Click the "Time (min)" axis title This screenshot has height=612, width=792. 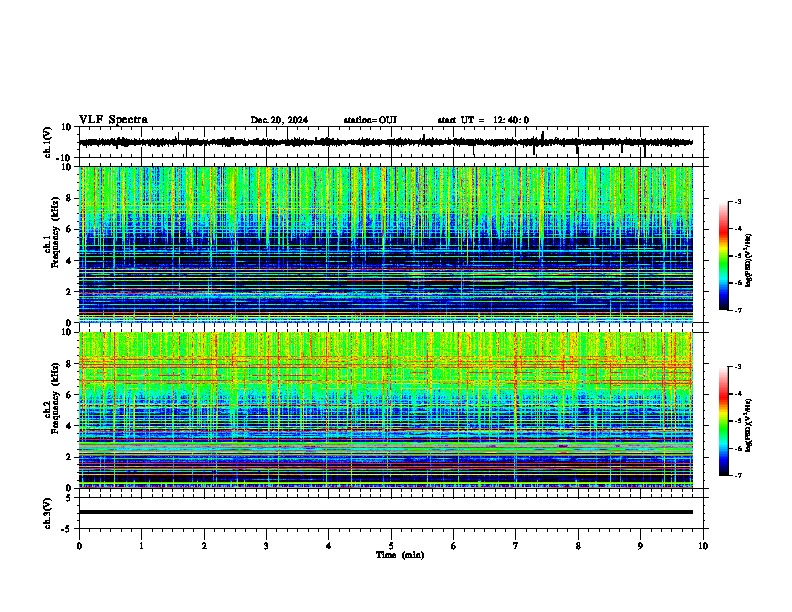pos(400,555)
